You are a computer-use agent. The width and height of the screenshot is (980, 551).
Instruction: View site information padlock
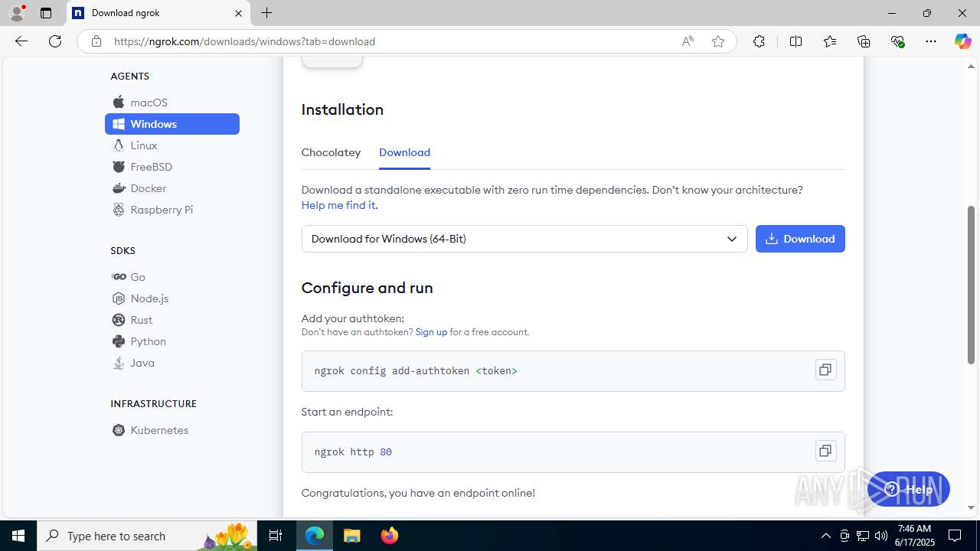(x=96, y=41)
